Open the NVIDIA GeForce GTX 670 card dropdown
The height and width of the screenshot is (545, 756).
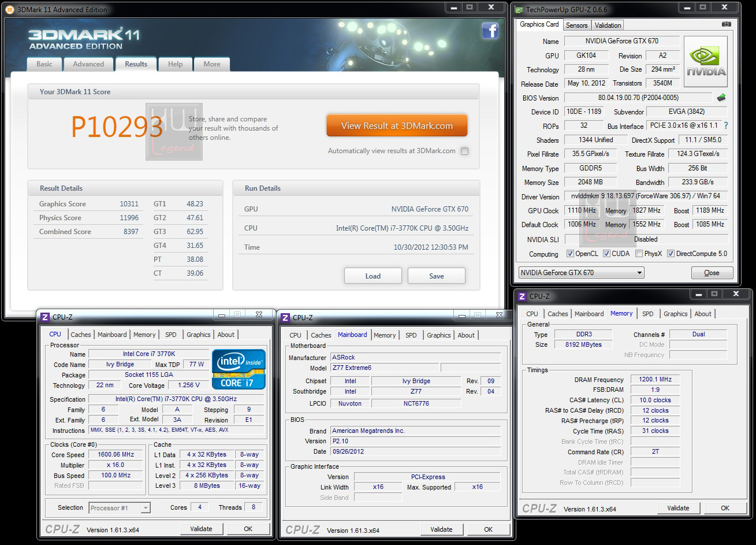(x=581, y=273)
